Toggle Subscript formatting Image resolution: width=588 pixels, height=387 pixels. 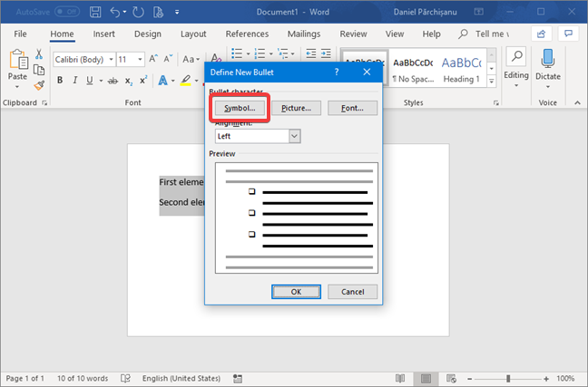pos(129,81)
